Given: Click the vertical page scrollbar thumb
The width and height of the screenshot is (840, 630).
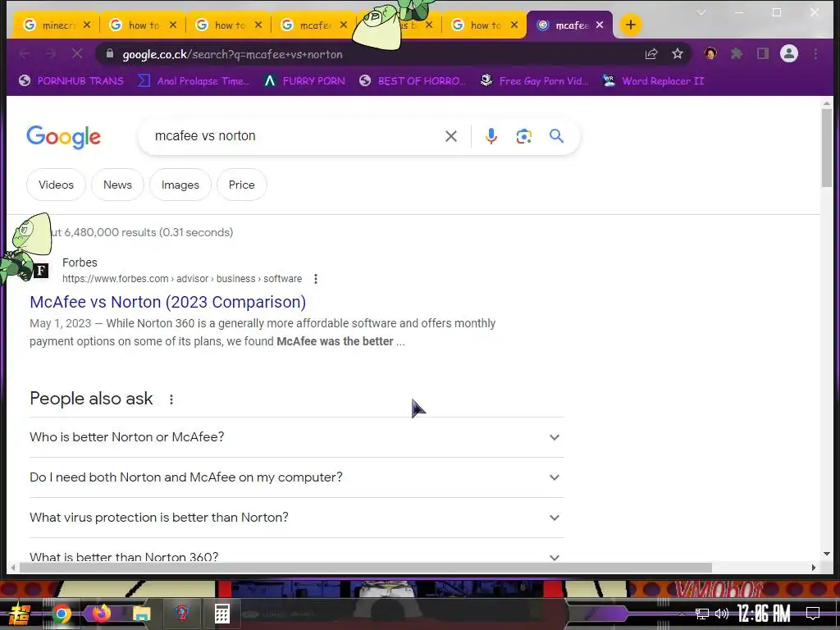Looking at the screenshot, I should (x=827, y=148).
